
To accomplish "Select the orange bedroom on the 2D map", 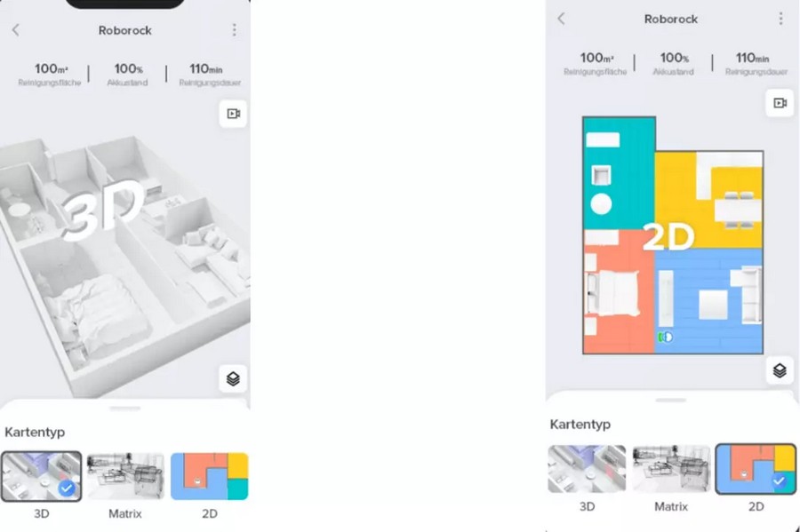I will tap(619, 291).
